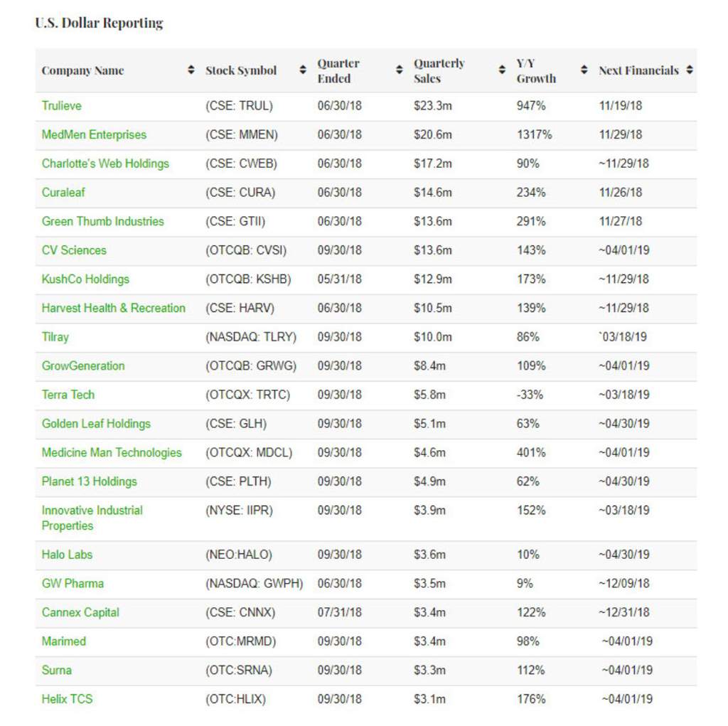Sort table by Company Name arrows
The width and height of the screenshot is (728, 726).
[x=191, y=70]
